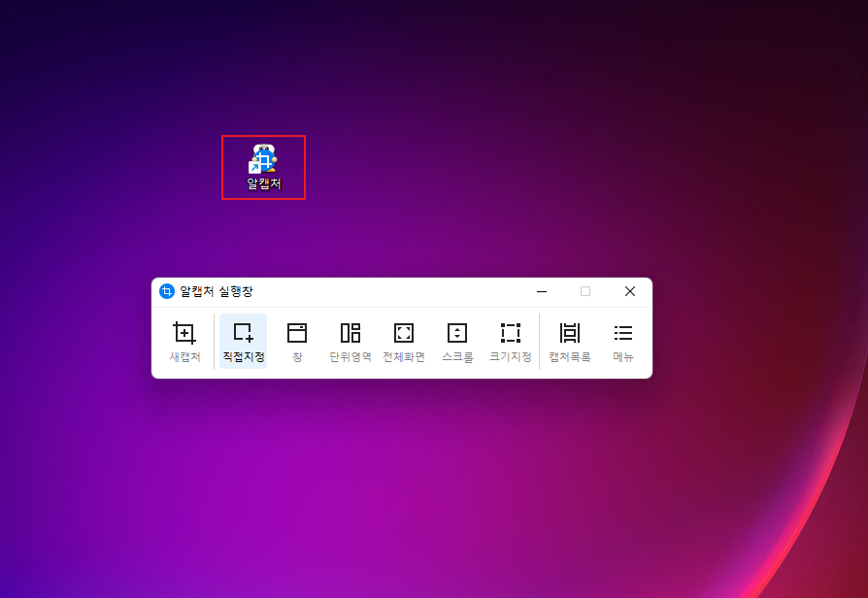The image size is (868, 598).
Task: Select the 직접지정 capture mode
Action: [244, 342]
